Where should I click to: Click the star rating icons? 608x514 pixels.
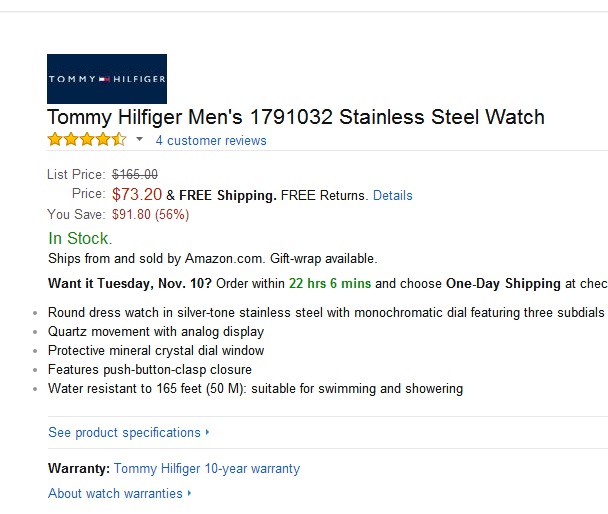tap(87, 140)
